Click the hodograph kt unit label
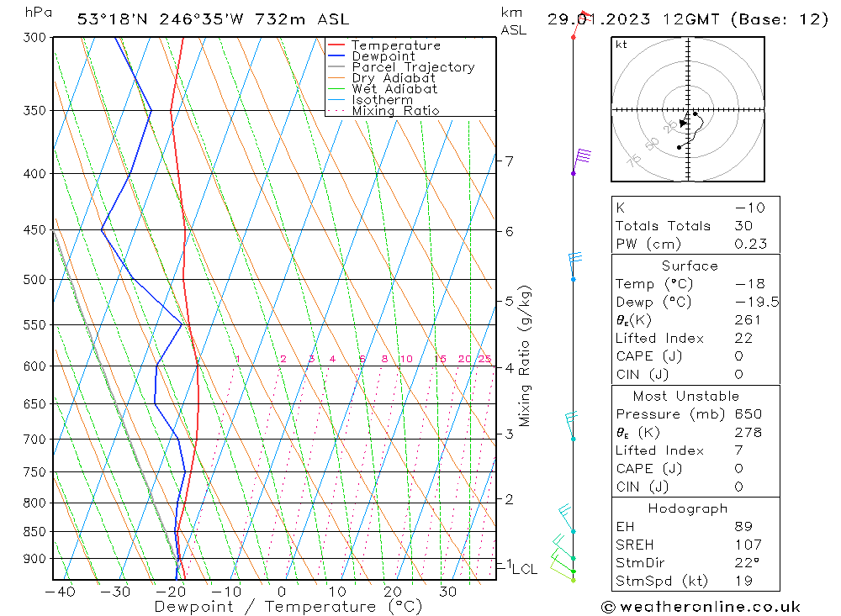Screen dimensions: 841x616 [x=621, y=45]
